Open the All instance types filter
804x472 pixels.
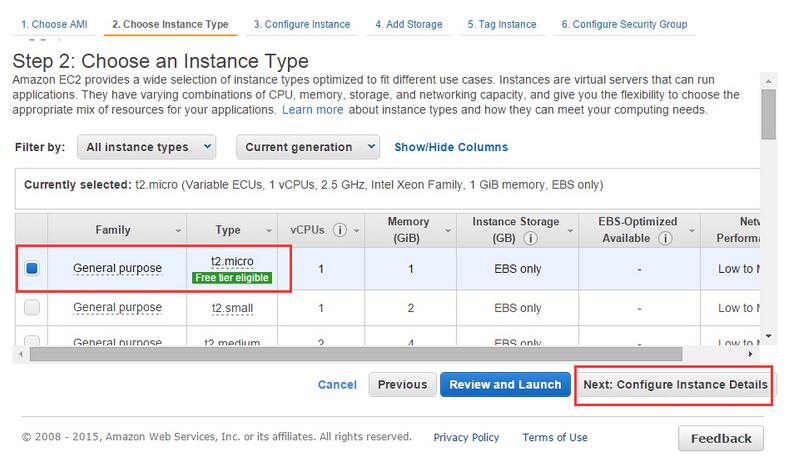pos(147,147)
